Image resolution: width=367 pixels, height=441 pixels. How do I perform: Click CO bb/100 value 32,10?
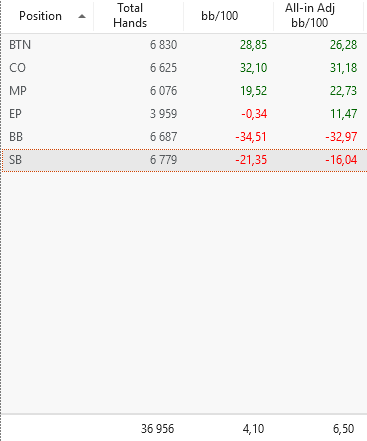pyautogui.click(x=253, y=68)
